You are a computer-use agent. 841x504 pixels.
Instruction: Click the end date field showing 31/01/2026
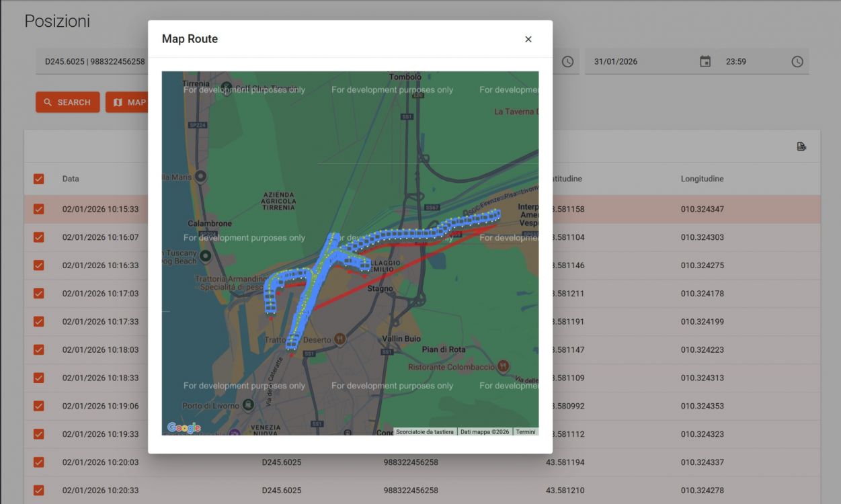(639, 62)
